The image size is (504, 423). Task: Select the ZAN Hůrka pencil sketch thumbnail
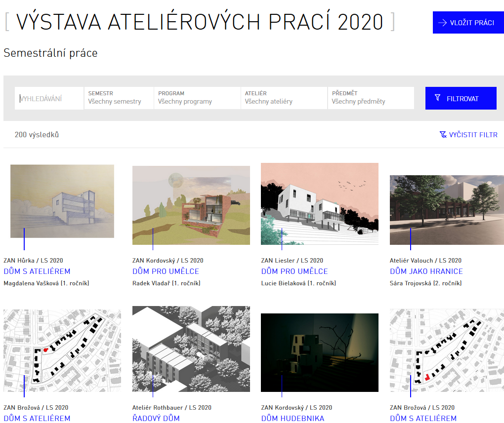click(x=62, y=201)
